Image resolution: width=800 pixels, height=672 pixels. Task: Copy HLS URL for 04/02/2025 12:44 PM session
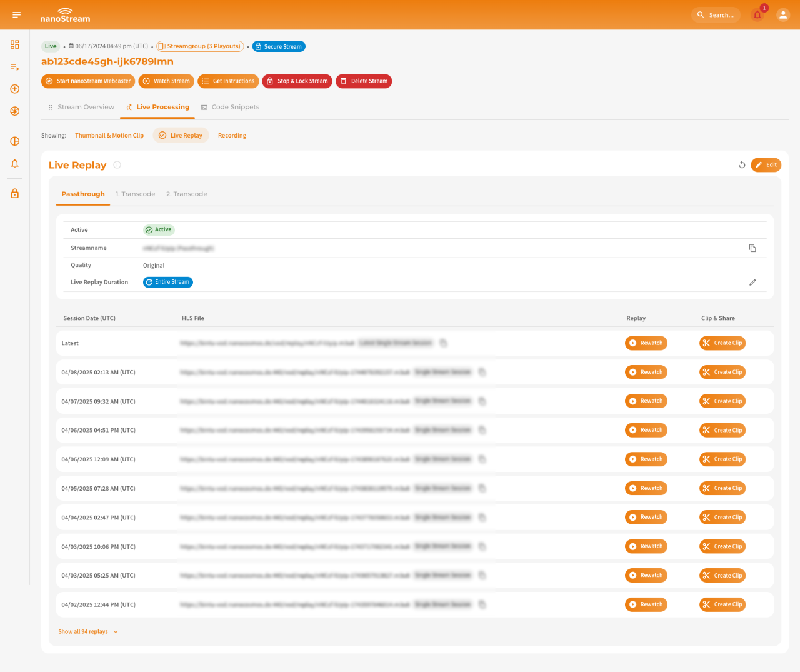tap(482, 604)
